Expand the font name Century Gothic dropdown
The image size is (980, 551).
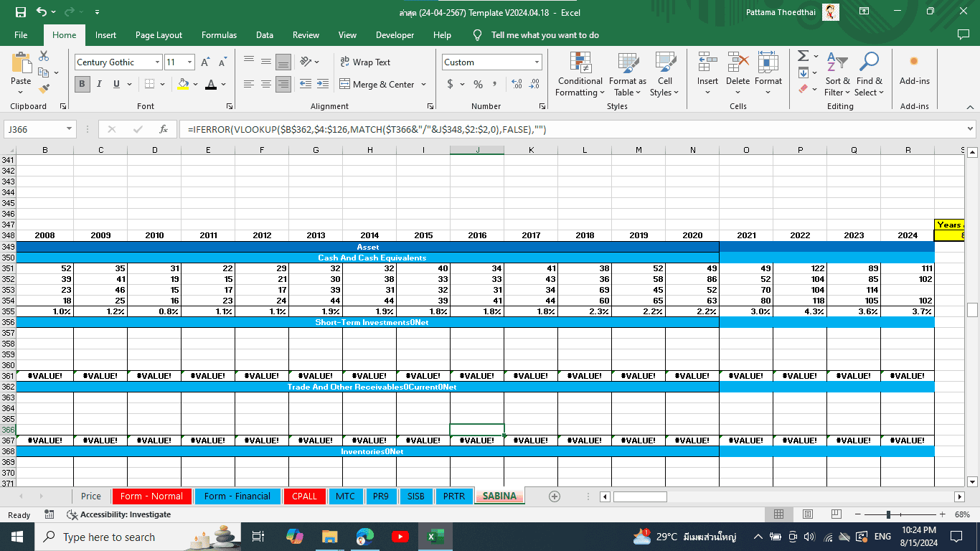click(x=157, y=62)
